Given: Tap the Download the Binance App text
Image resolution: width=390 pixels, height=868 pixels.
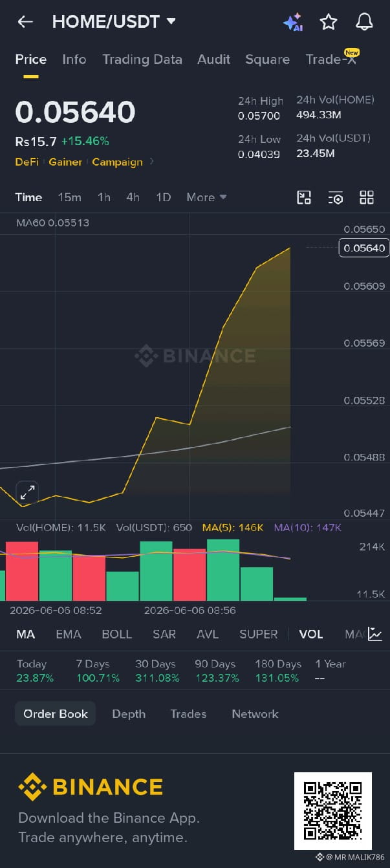Looking at the screenshot, I should pos(109,818).
